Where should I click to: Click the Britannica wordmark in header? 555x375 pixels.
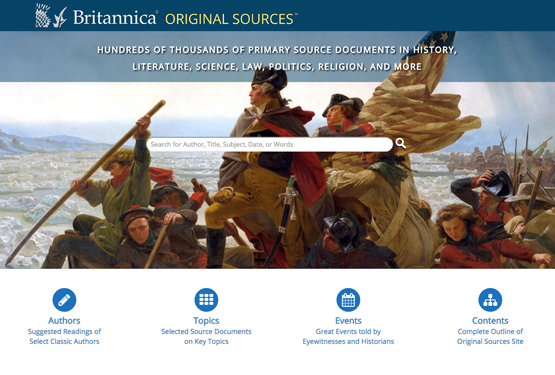coord(115,17)
